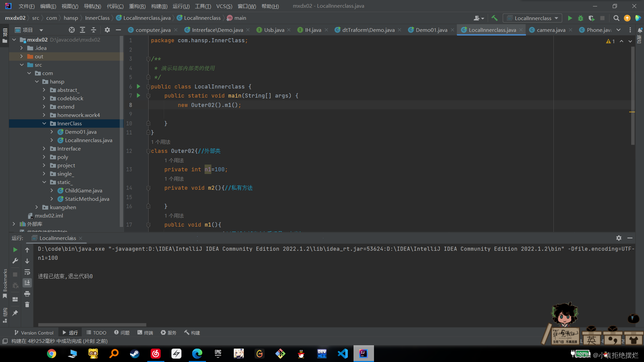Collapse the src folder
The width and height of the screenshot is (644, 362).
21,65
